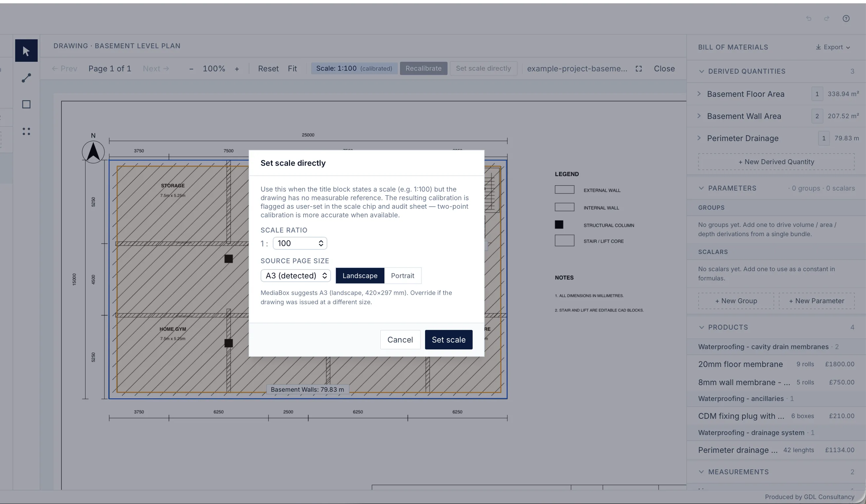Expand the Perimeter Drainage row
Screen dimensions: 866x504
[x=699, y=138]
